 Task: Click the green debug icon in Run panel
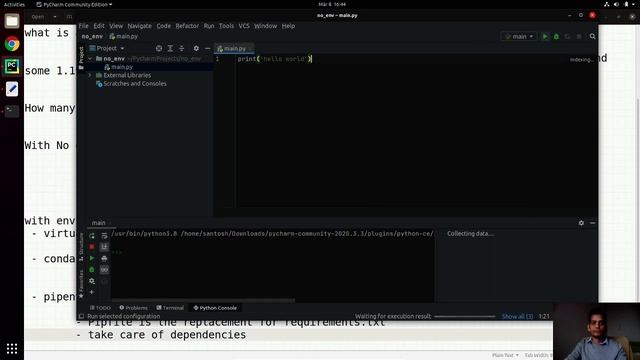[92, 270]
